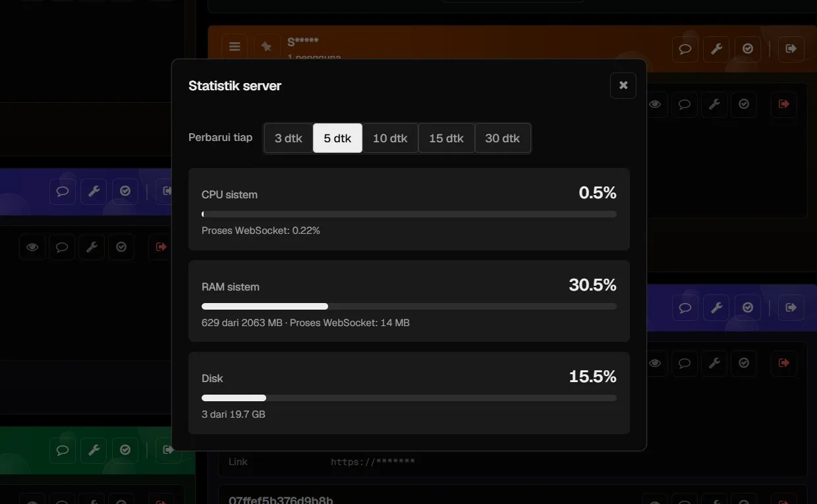This screenshot has height=504, width=817.
Task: Toggle eye icon under left-panel purple header
Action: [32, 247]
